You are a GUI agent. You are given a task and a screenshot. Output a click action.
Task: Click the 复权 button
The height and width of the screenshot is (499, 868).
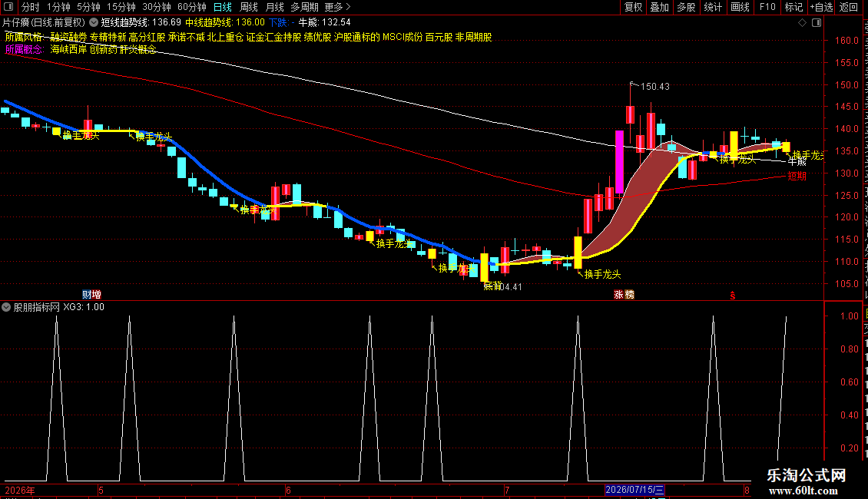633,7
